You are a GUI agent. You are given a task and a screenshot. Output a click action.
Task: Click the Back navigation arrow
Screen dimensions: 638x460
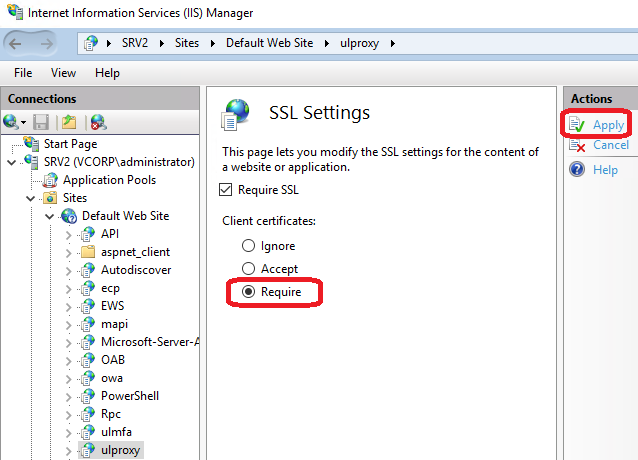coord(16,43)
